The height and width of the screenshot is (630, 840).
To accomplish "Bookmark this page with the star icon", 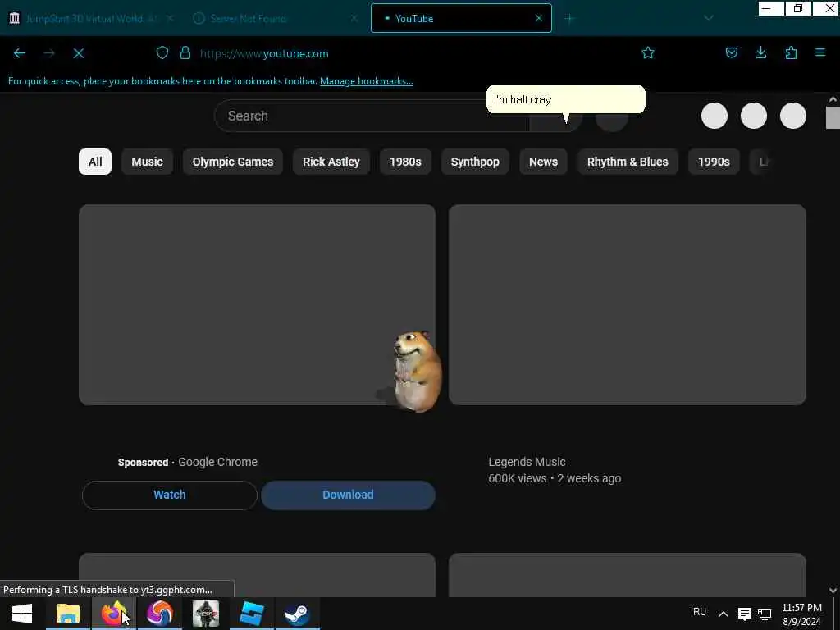I will [x=648, y=52].
